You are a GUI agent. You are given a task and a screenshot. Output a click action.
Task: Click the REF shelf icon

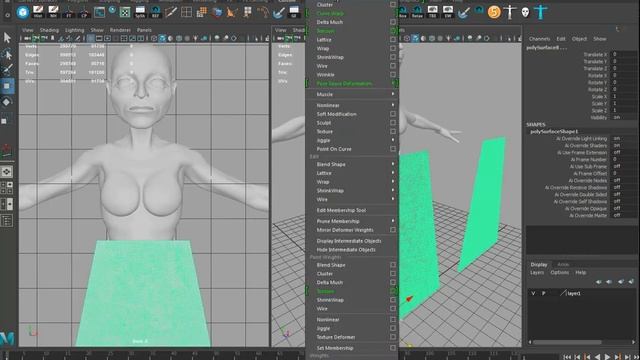(156, 12)
